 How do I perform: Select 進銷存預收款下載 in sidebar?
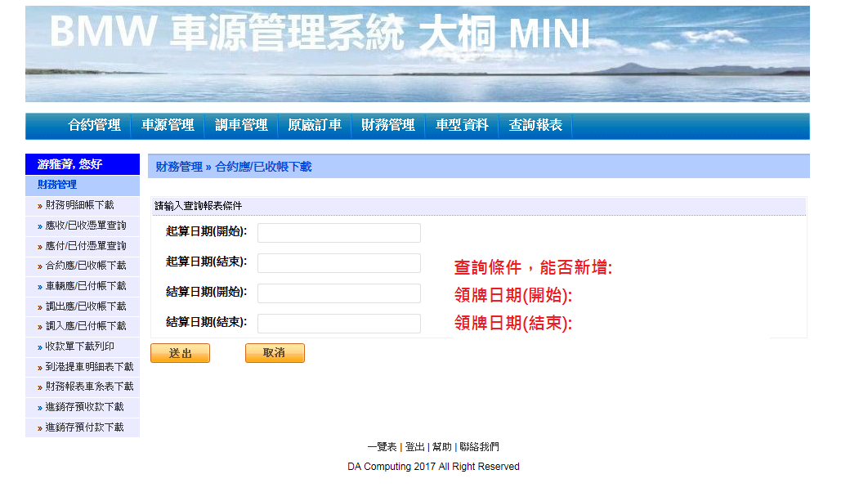pos(85,407)
